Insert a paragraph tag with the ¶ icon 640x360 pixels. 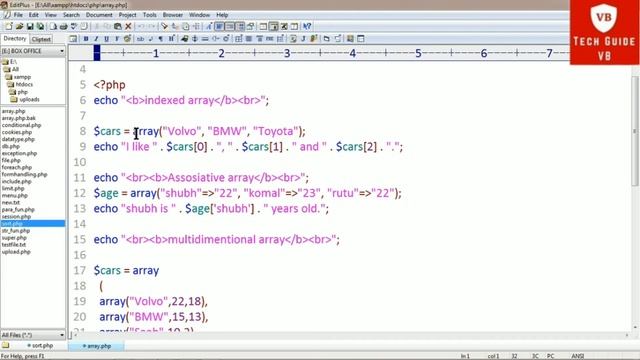[x=161, y=39]
